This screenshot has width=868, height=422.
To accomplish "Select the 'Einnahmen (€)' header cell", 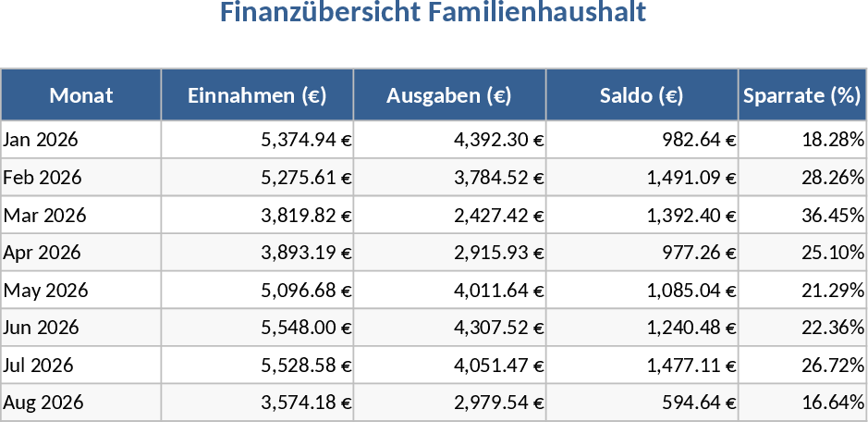I will [257, 95].
